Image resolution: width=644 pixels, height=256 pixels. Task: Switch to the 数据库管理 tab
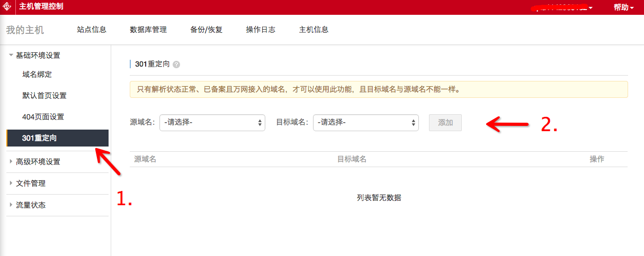[x=148, y=30]
